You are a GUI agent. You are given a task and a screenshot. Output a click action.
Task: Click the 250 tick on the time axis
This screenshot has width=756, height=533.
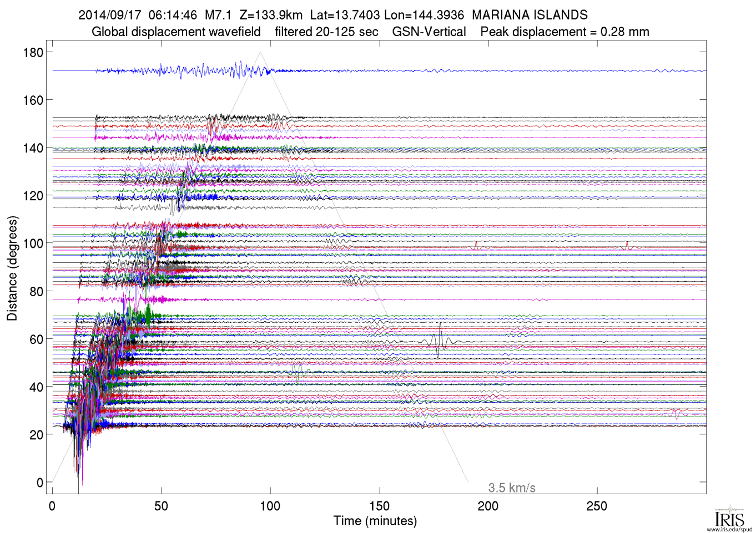[x=597, y=506]
